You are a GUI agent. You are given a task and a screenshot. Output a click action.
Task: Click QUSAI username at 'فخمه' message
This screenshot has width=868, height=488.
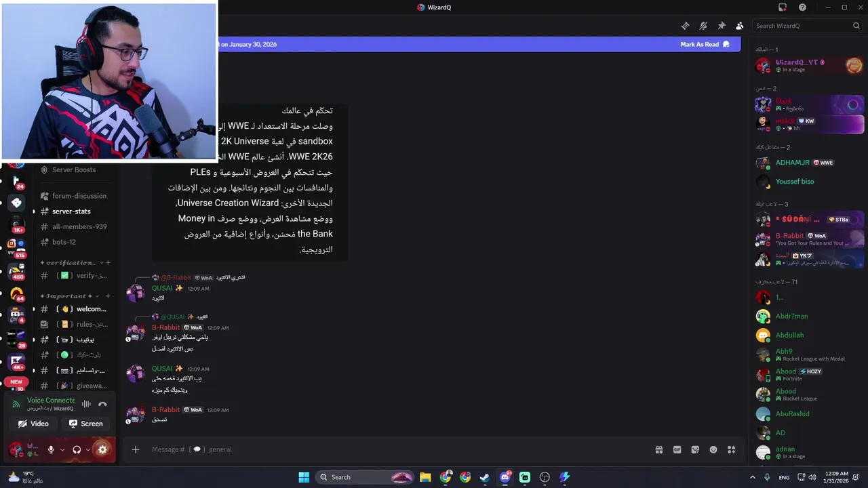click(x=162, y=369)
